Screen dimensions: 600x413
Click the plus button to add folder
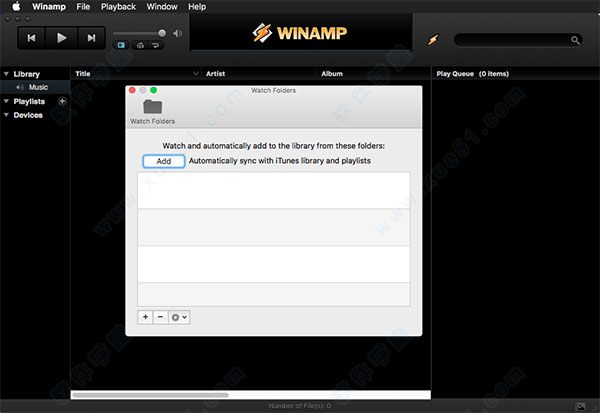[145, 317]
